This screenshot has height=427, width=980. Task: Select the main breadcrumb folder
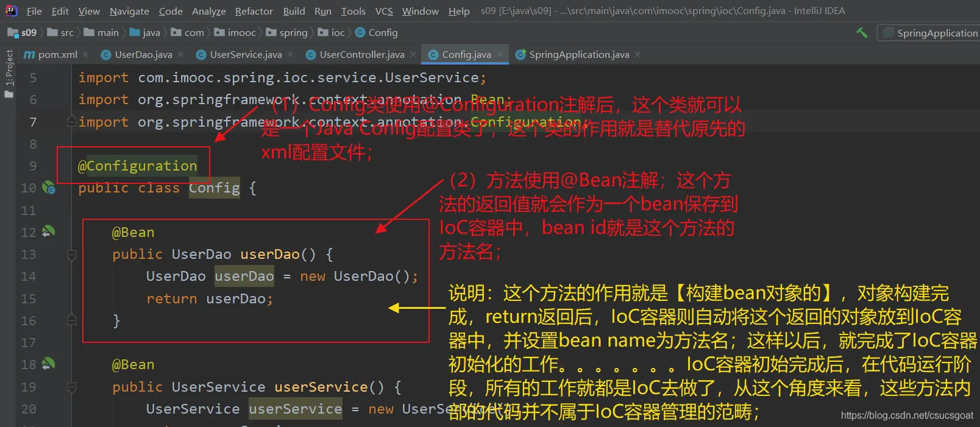coord(101,32)
